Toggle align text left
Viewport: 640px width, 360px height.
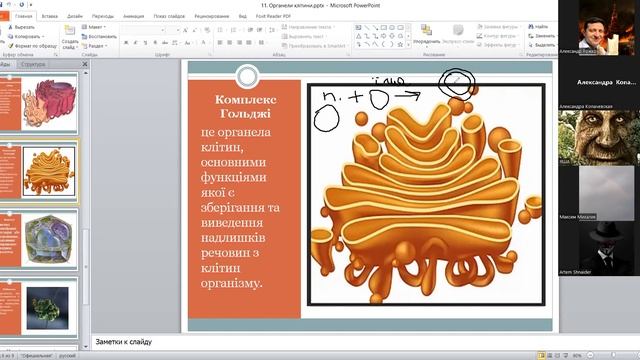pos(220,42)
